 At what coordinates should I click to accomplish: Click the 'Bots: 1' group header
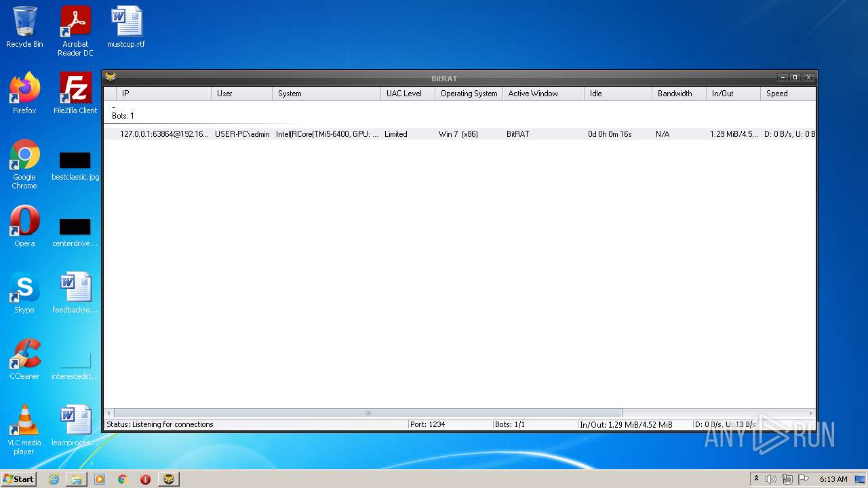point(123,116)
